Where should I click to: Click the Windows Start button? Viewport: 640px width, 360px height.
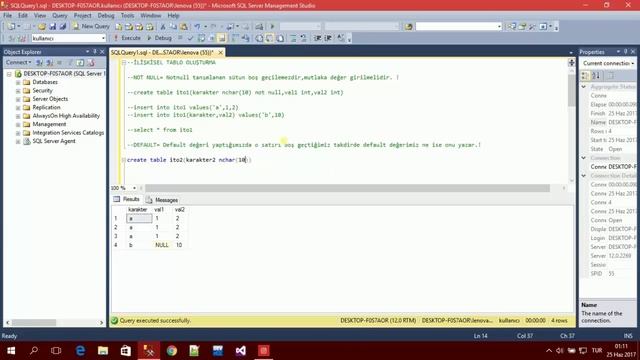coord(11,351)
